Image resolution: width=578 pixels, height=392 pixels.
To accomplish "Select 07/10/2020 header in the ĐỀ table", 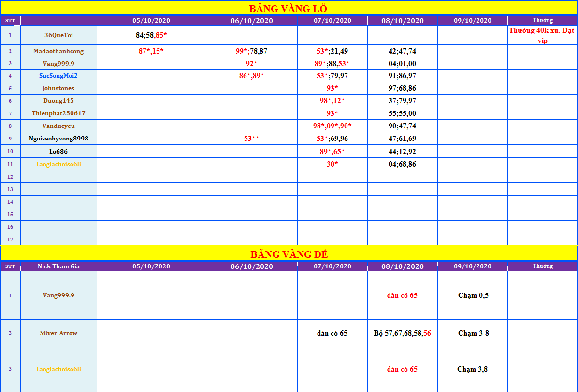I will 332,266.
